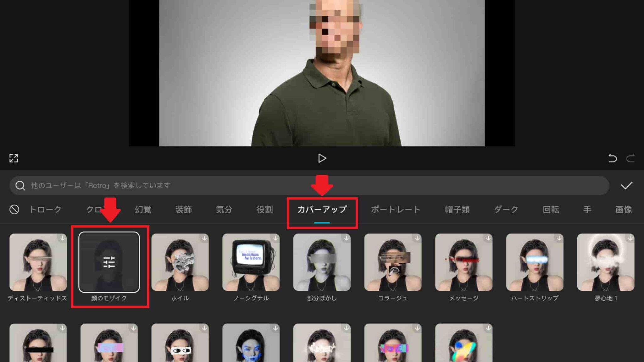Select the pink glitch eye-bar effect
This screenshot has height=362, width=644.
click(109, 343)
